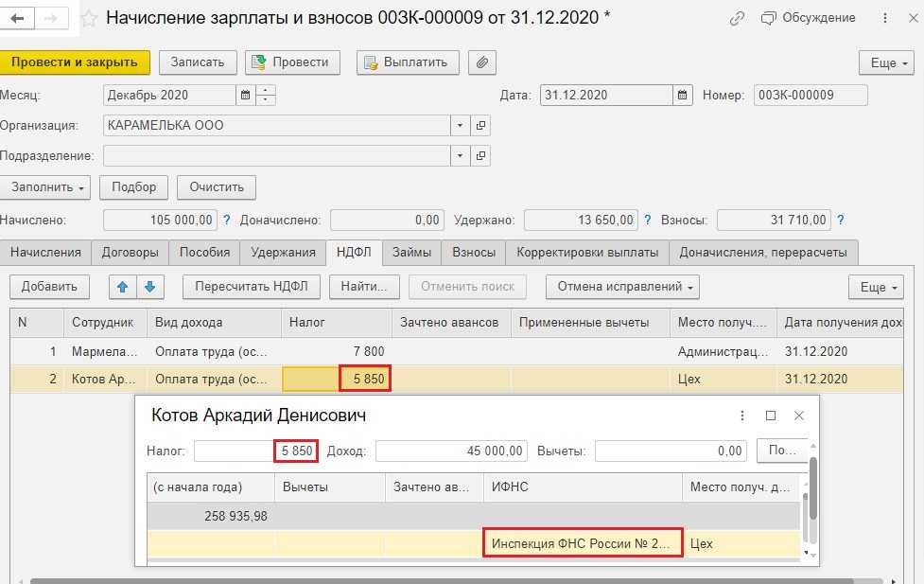Move the selected row down with the blue arrow
The height and width of the screenshot is (584, 924).
[150, 287]
